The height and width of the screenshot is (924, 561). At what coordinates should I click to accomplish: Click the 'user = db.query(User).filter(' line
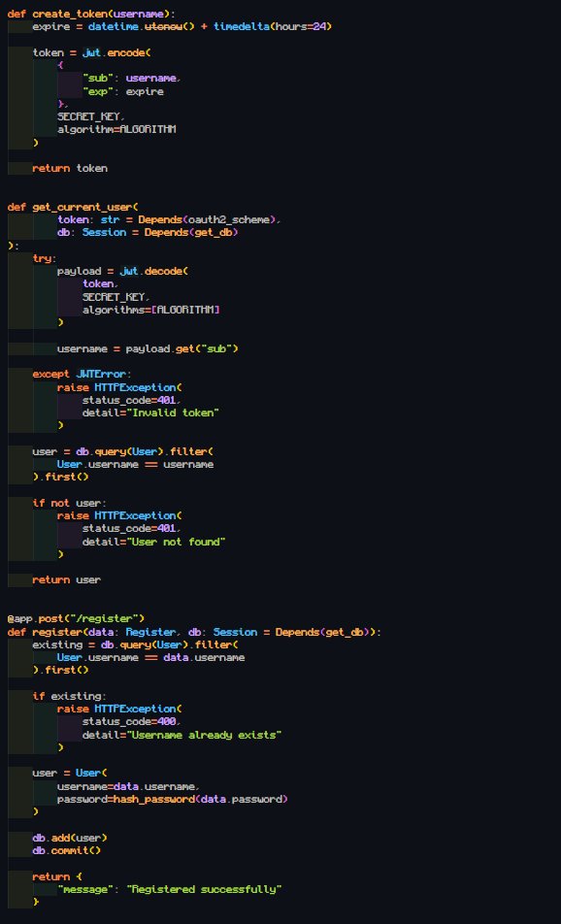(122, 451)
